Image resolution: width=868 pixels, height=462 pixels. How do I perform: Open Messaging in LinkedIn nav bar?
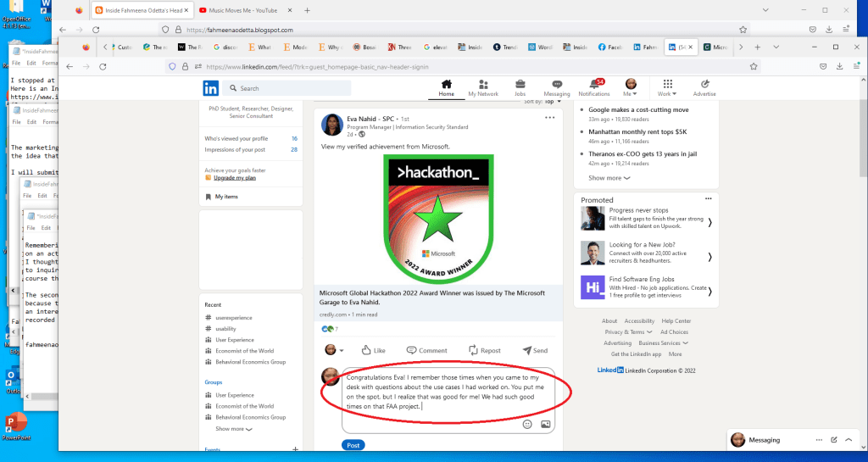(x=556, y=88)
